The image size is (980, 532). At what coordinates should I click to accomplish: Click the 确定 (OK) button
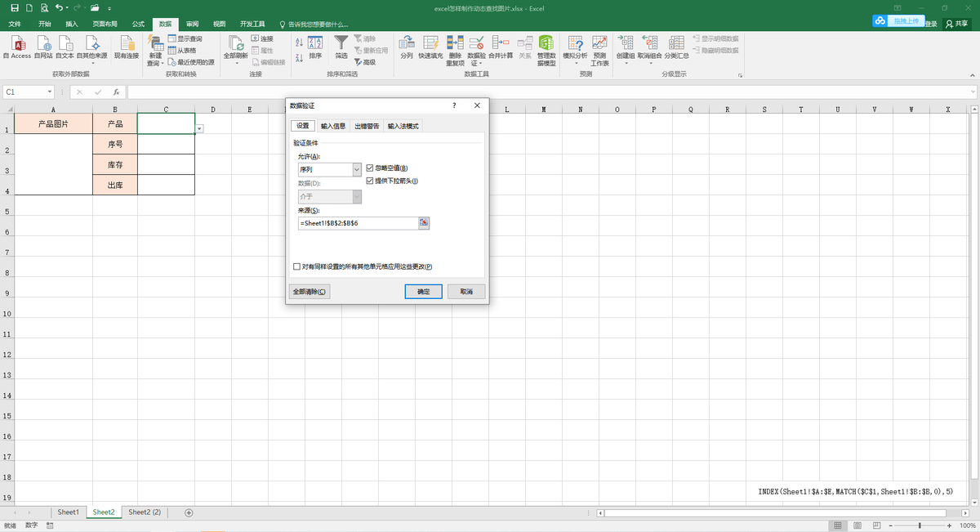423,292
